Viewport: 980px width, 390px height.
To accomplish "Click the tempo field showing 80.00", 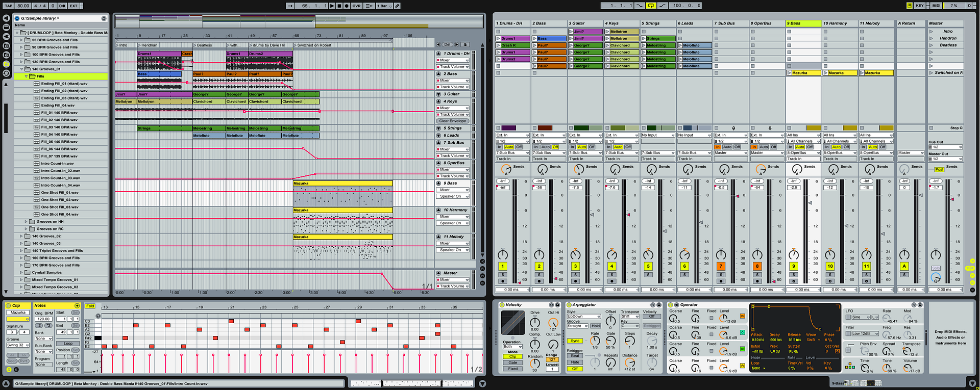I will [x=23, y=6].
